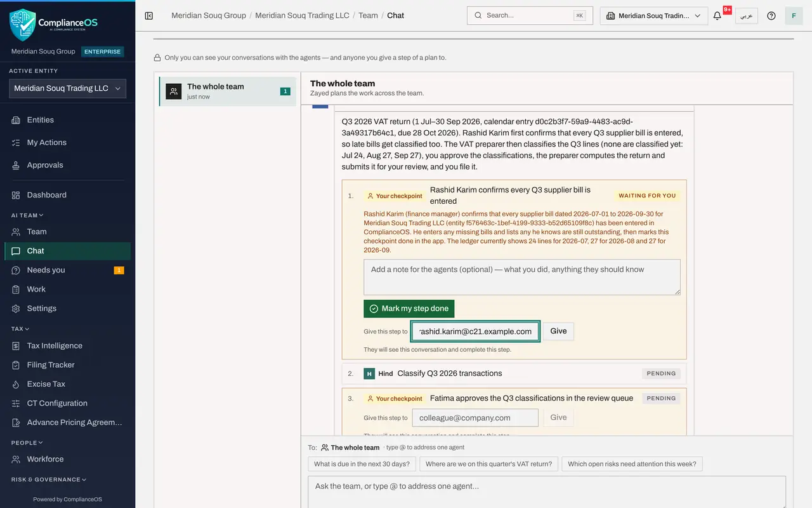Open the user avatar F menu
Screen dimensions: 812x508
pos(794,16)
